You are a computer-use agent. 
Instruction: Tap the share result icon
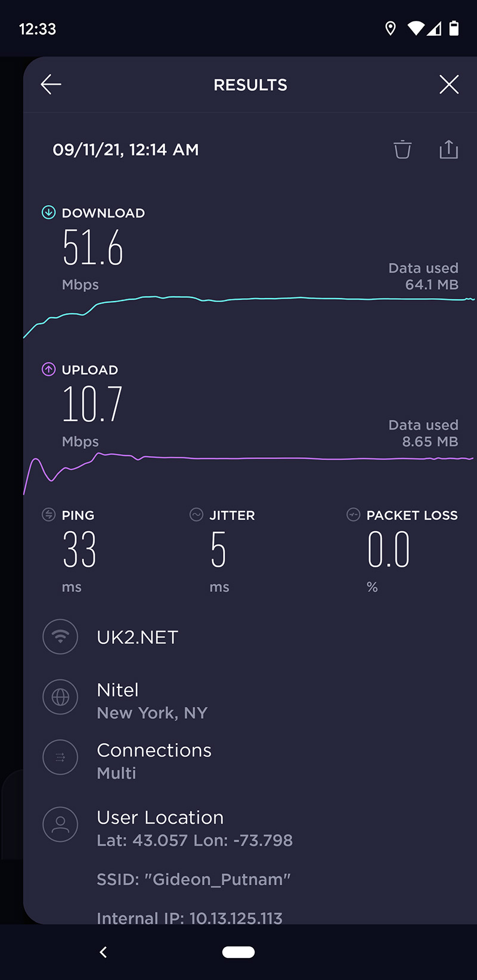(x=448, y=150)
